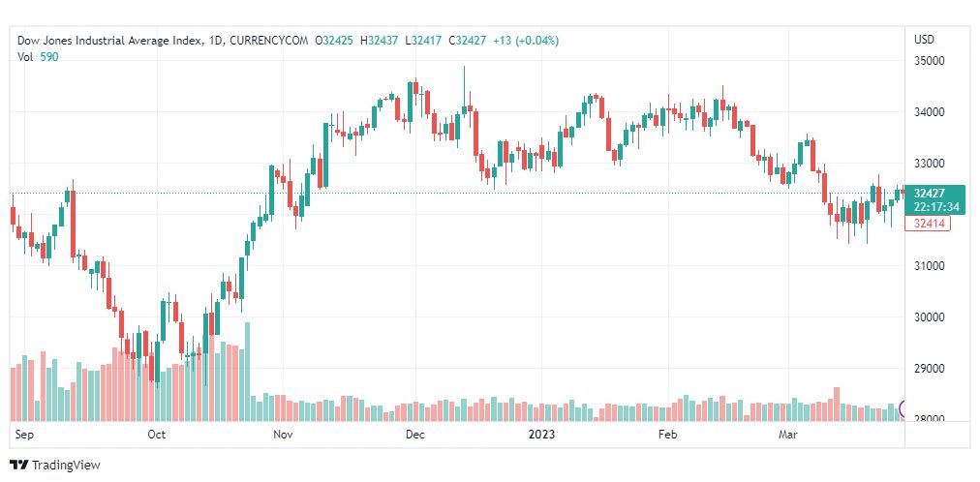980x482 pixels.
Task: Click the tall red March volume bar
Action: [837, 404]
